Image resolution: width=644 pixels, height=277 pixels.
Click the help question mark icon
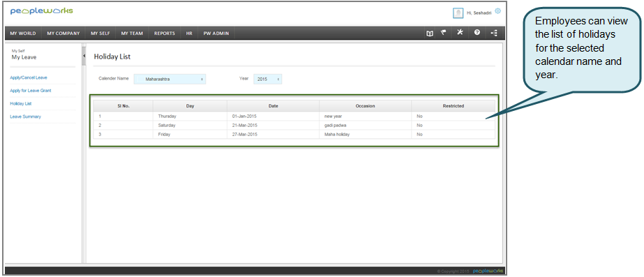click(x=477, y=33)
